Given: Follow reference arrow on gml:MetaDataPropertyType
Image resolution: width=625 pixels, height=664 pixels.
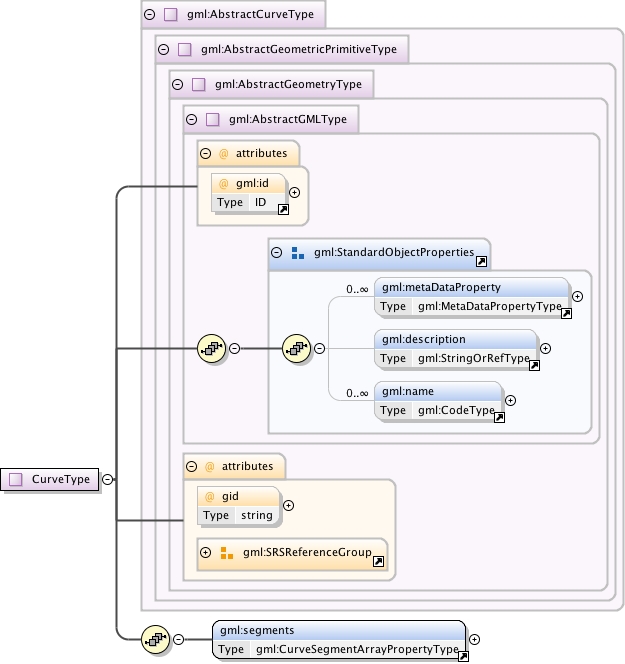Looking at the screenshot, I should pyautogui.click(x=566, y=313).
